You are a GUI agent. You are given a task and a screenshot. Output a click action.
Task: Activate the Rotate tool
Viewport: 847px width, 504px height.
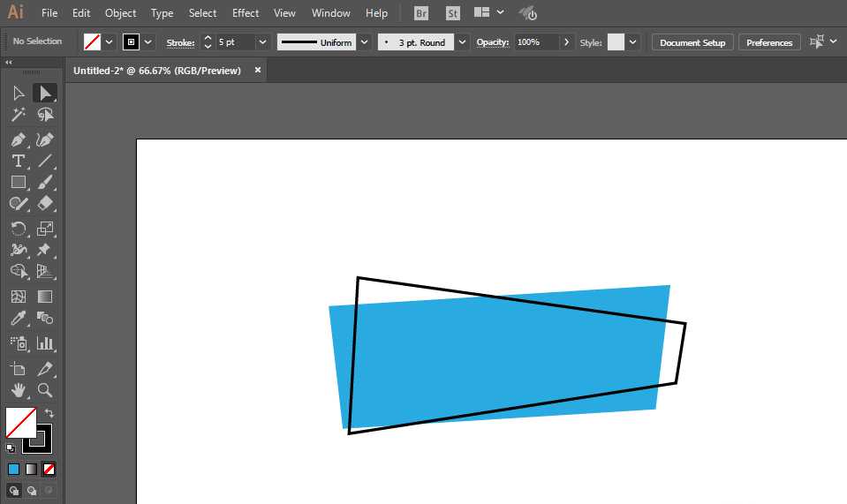click(18, 229)
